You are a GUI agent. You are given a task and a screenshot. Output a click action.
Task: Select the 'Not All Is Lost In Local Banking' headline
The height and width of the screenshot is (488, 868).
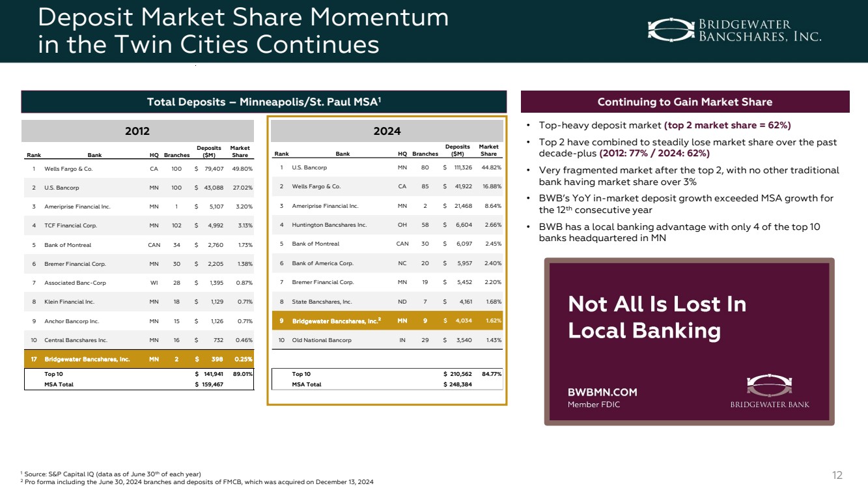[x=657, y=317]
